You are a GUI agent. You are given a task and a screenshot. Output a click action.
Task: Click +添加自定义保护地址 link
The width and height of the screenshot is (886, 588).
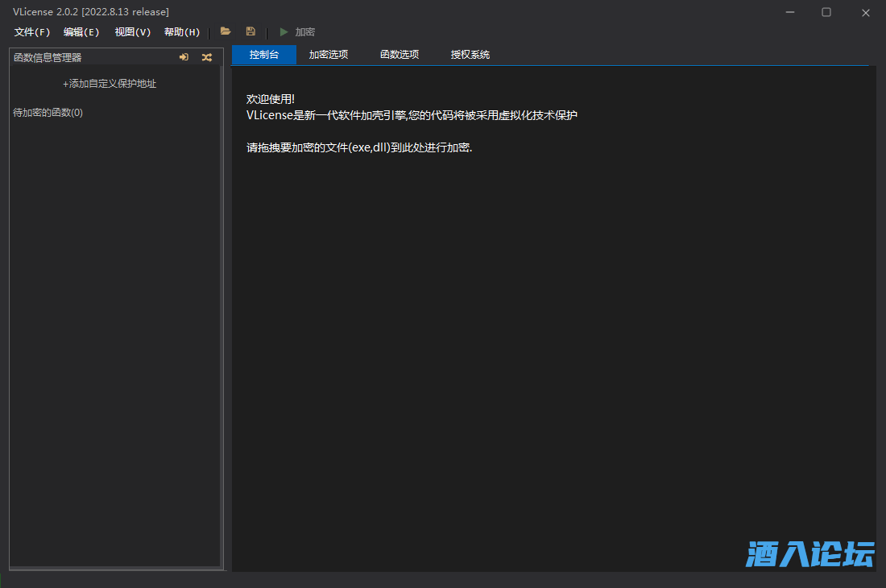click(x=110, y=84)
